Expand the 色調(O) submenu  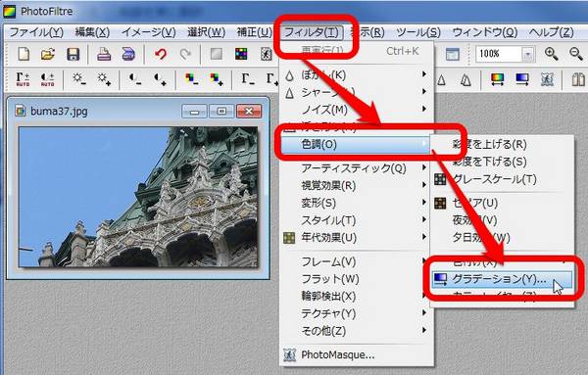[x=357, y=144]
